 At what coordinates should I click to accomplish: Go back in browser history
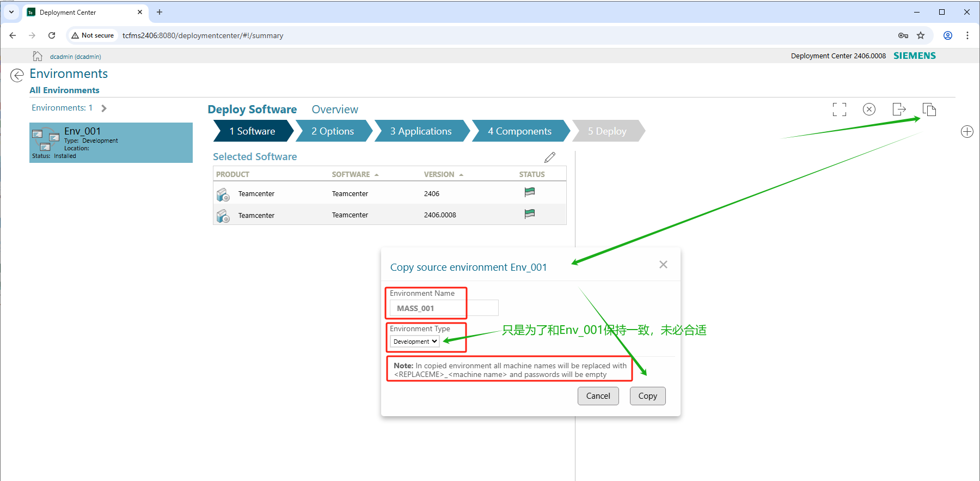point(13,35)
